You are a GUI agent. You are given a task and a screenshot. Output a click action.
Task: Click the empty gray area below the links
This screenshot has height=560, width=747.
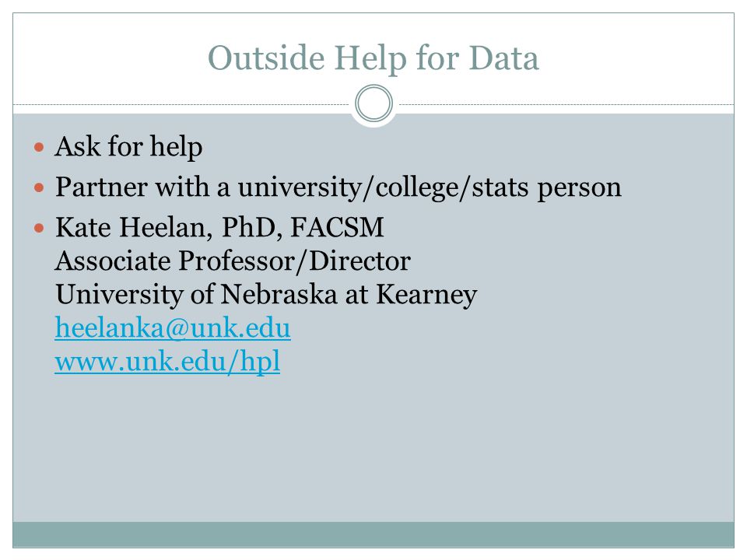coord(373,448)
